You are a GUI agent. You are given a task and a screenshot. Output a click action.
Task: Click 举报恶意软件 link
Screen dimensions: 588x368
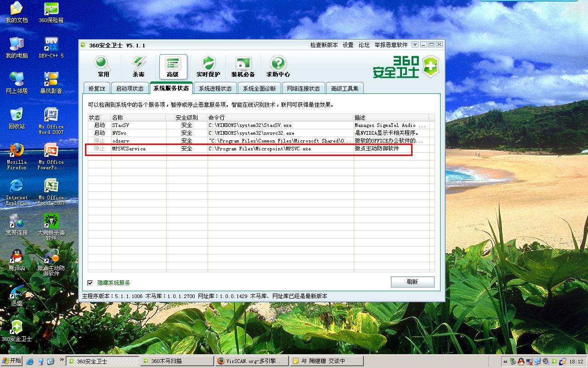[x=391, y=45]
